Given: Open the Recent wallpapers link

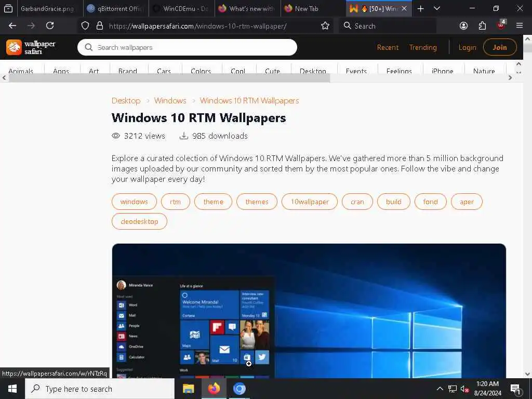Looking at the screenshot, I should [388, 47].
